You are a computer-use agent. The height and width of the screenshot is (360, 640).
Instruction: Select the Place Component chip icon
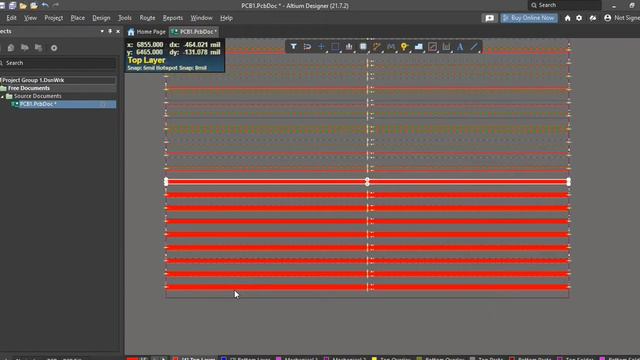[x=363, y=47]
